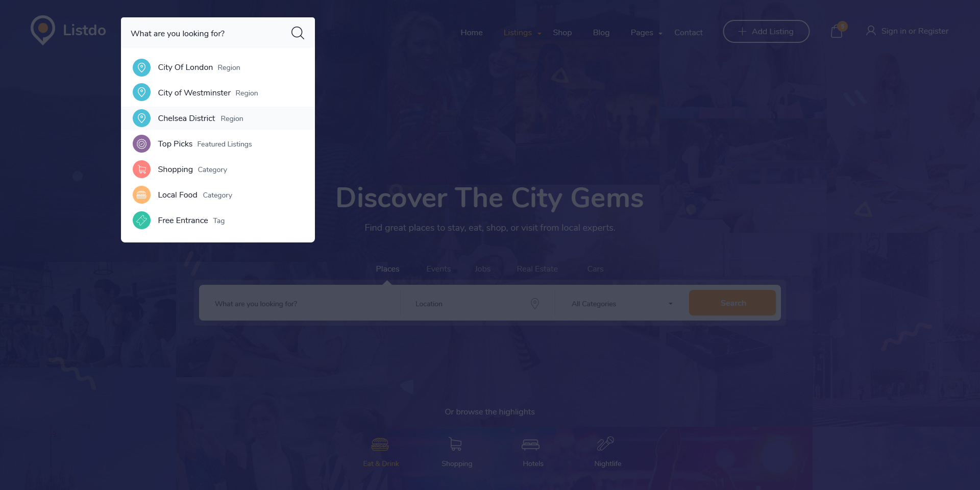Choose the Free Entrance ticket tag icon
Screen dimensions: 980x490
click(141, 220)
